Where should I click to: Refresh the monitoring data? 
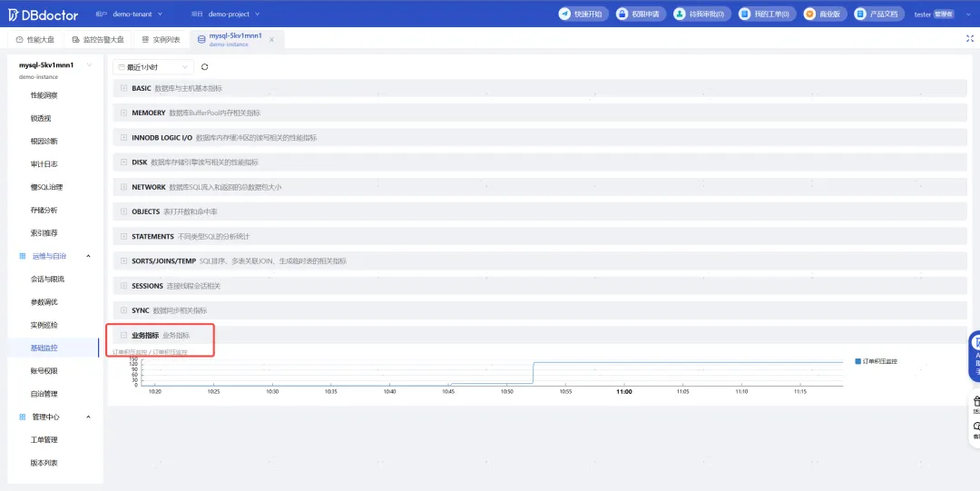(x=204, y=67)
